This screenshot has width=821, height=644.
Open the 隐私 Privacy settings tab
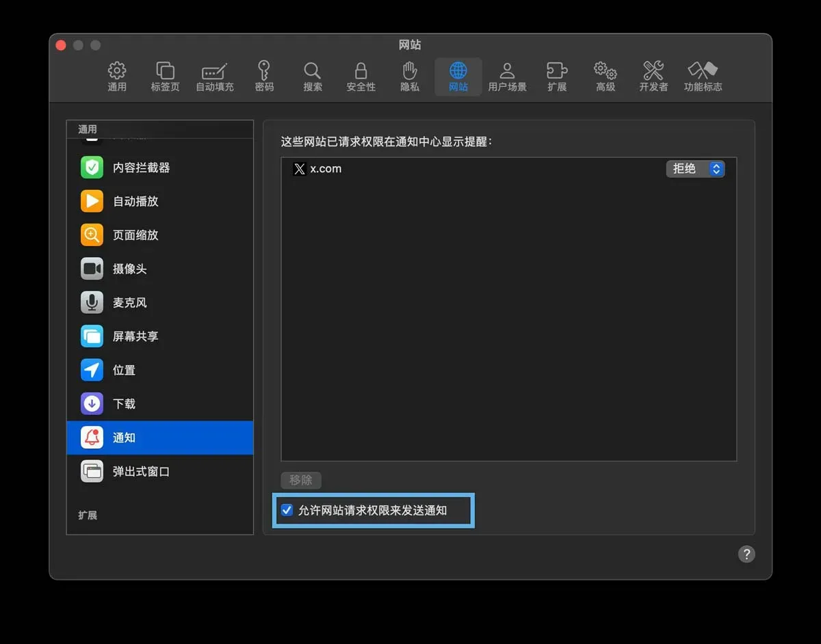click(x=410, y=77)
